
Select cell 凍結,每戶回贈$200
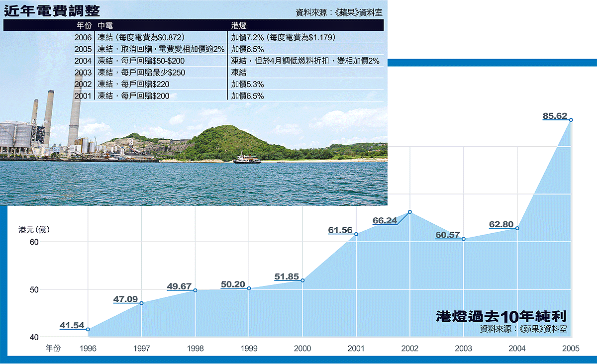pyautogui.click(x=133, y=96)
